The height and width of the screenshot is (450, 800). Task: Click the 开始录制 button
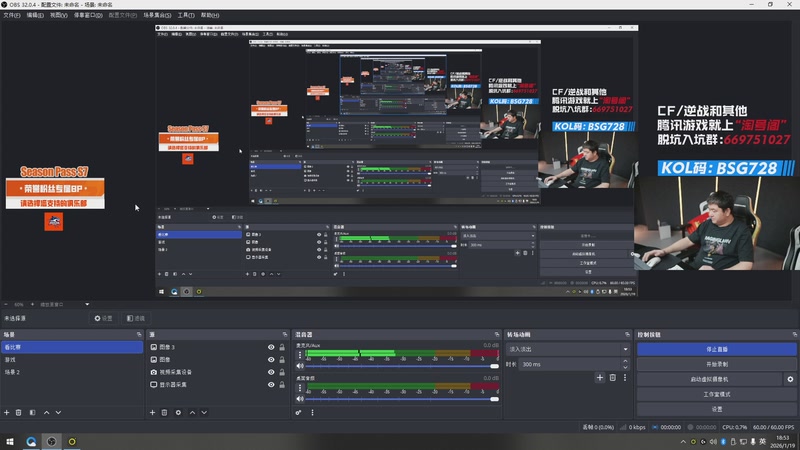point(716,364)
